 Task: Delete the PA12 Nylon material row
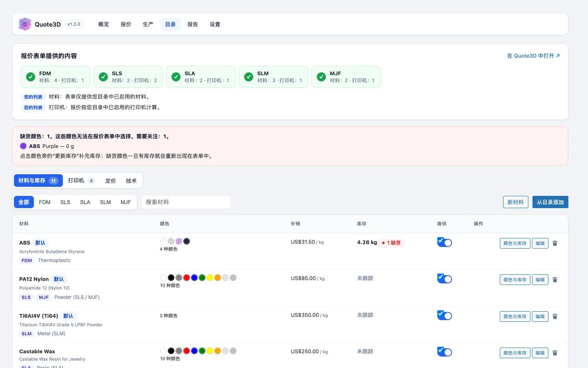click(x=555, y=280)
